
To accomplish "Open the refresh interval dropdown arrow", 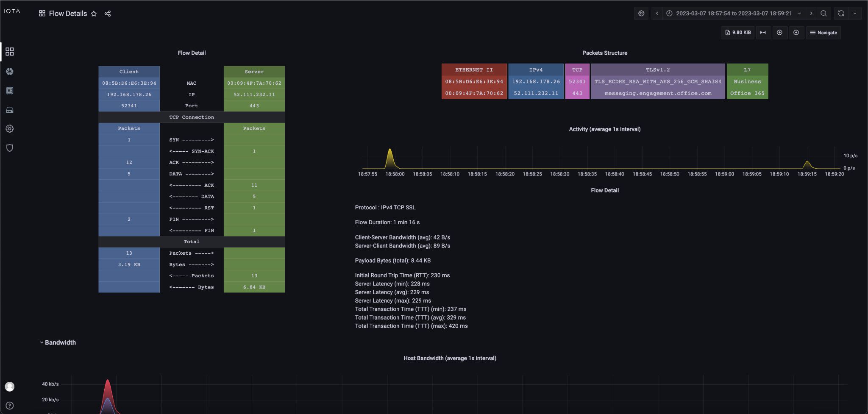I will tap(855, 14).
